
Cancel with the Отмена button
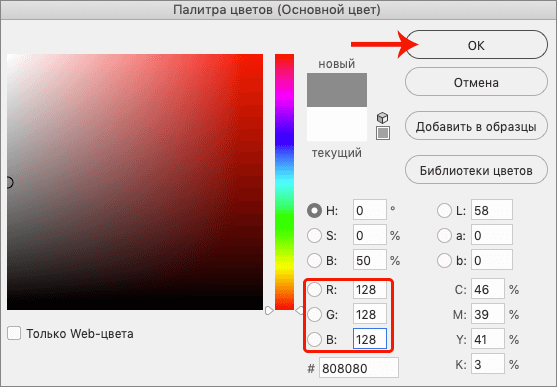click(x=476, y=82)
